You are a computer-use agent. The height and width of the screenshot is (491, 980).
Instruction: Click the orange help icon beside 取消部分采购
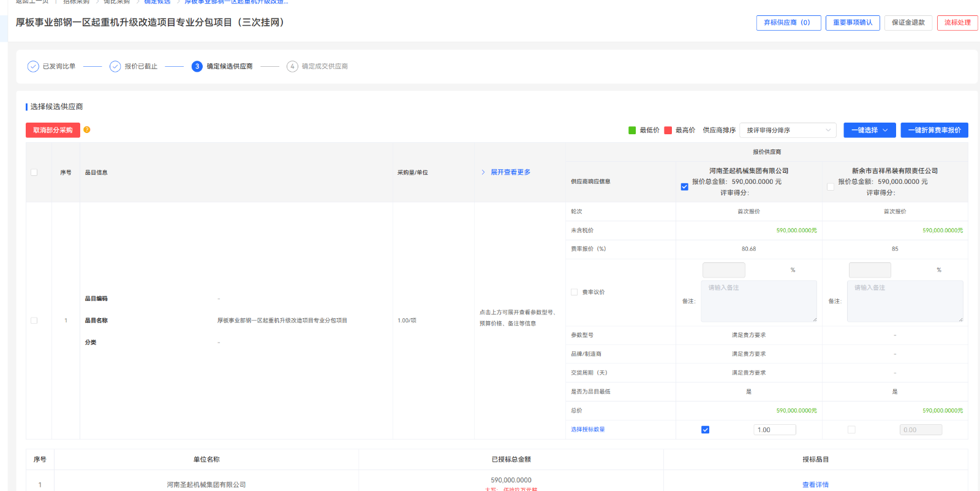coord(87,130)
